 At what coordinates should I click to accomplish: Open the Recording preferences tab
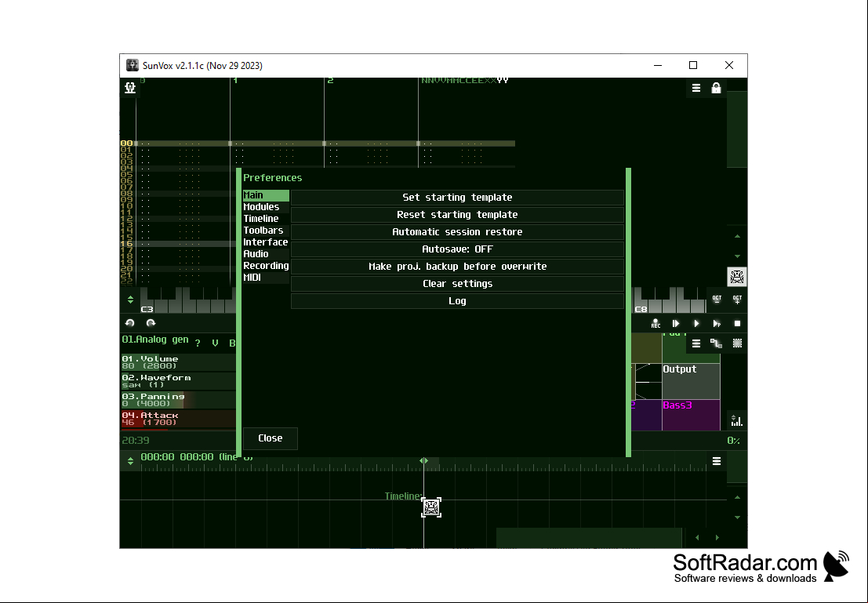click(x=266, y=265)
